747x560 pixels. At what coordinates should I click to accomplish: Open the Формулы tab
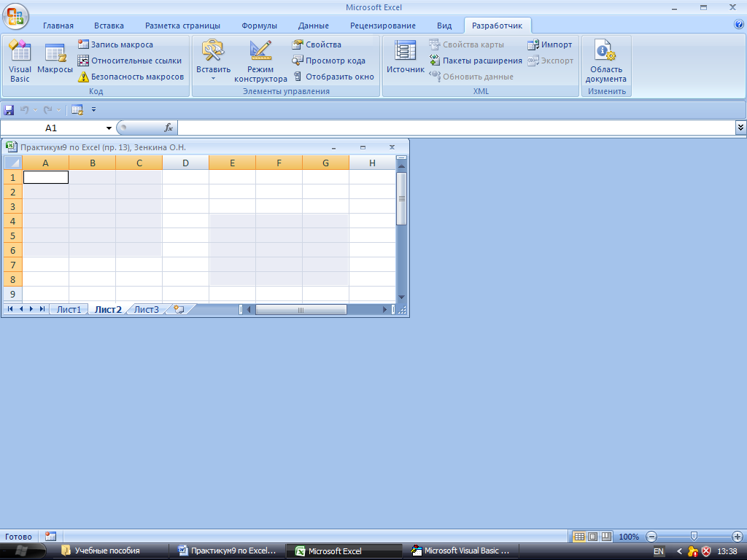(259, 26)
